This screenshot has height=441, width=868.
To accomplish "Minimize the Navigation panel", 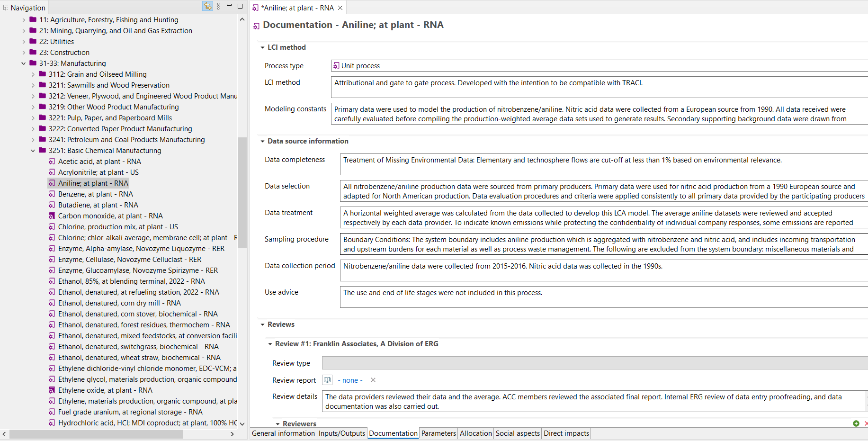I will click(229, 6).
